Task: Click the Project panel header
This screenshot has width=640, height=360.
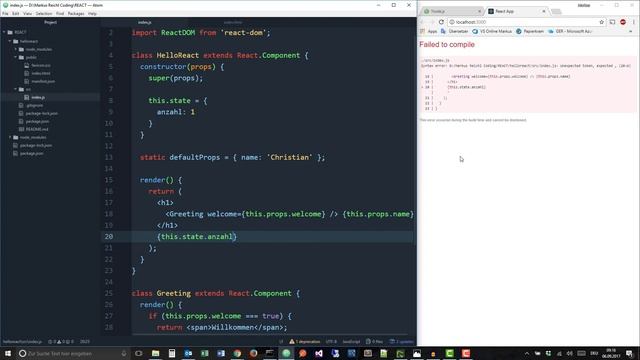Action: click(50, 22)
